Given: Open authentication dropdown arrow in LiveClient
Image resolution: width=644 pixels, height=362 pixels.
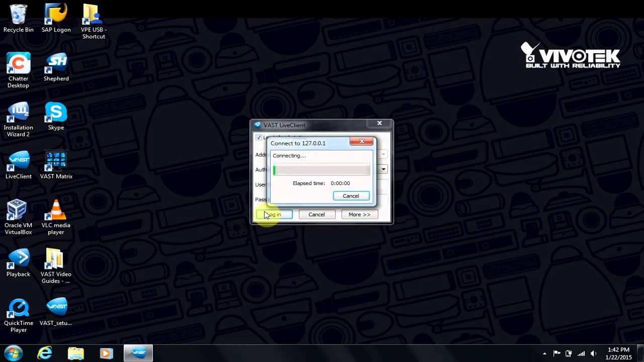Looking at the screenshot, I should point(383,169).
